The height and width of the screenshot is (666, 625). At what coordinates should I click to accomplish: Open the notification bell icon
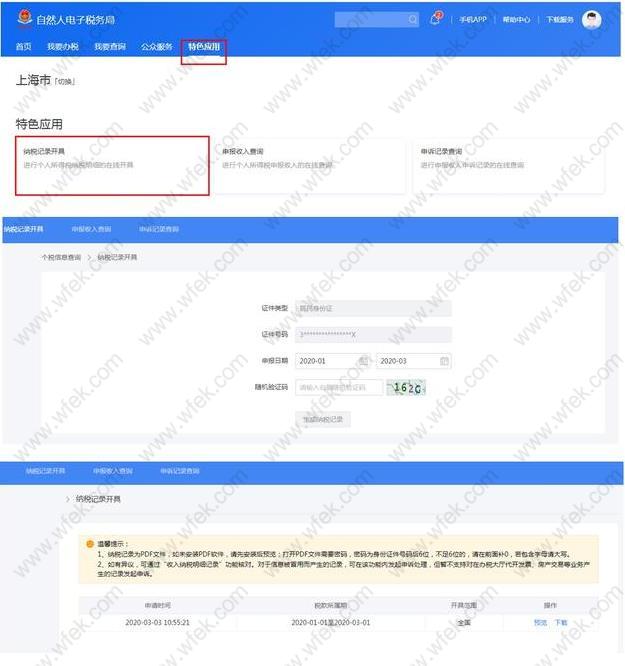[x=436, y=19]
